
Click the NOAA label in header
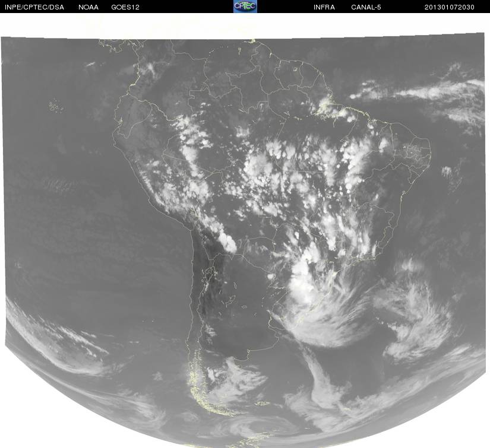coord(88,7)
